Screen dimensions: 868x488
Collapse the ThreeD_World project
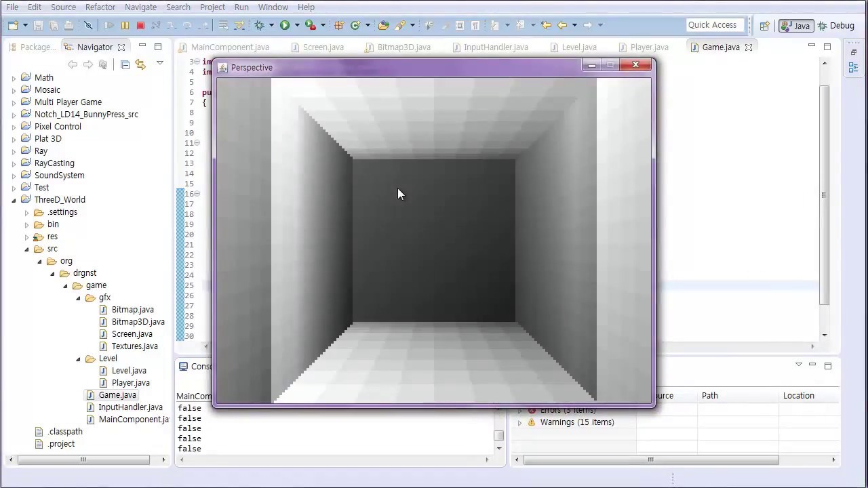[14, 200]
